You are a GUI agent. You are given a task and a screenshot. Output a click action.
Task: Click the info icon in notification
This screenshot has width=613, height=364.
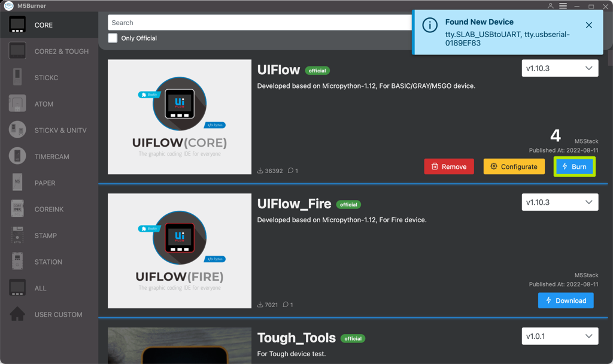(x=430, y=25)
